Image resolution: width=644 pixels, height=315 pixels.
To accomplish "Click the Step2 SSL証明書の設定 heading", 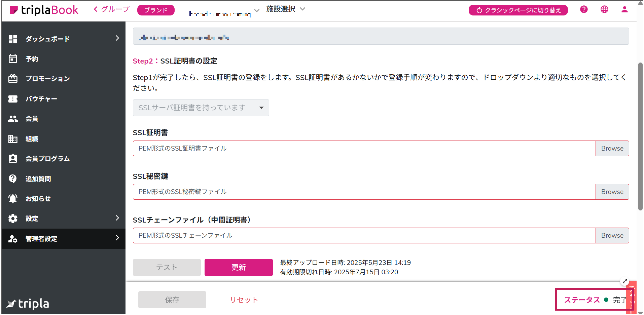I will pyautogui.click(x=175, y=61).
